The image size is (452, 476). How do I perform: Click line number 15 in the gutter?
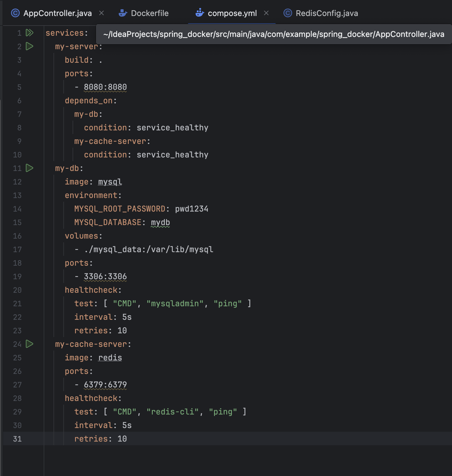[17, 222]
